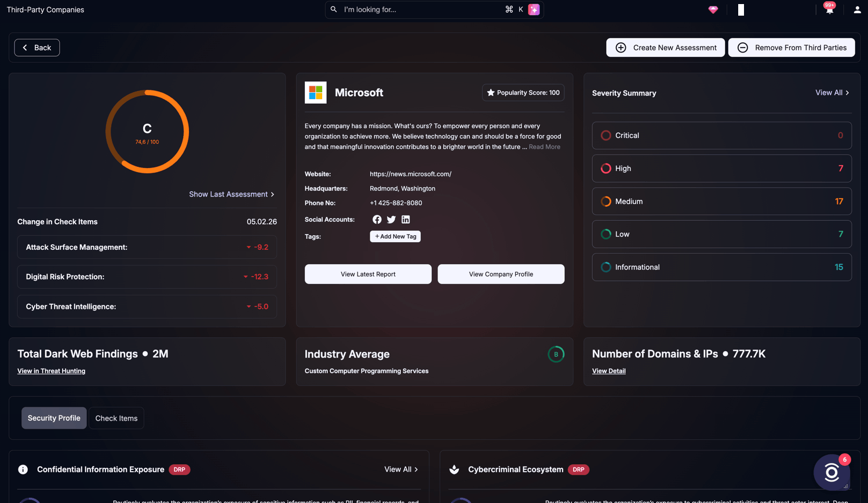Click Remove From Third Parties

tap(792, 48)
